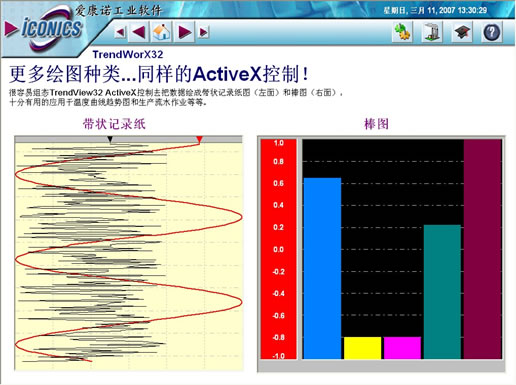Select the black triangle marker on strip chart

click(111, 139)
